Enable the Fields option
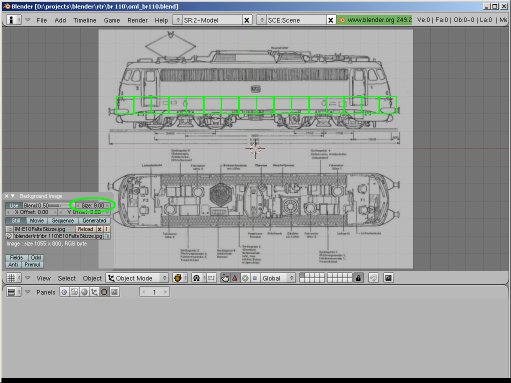 tap(16, 258)
